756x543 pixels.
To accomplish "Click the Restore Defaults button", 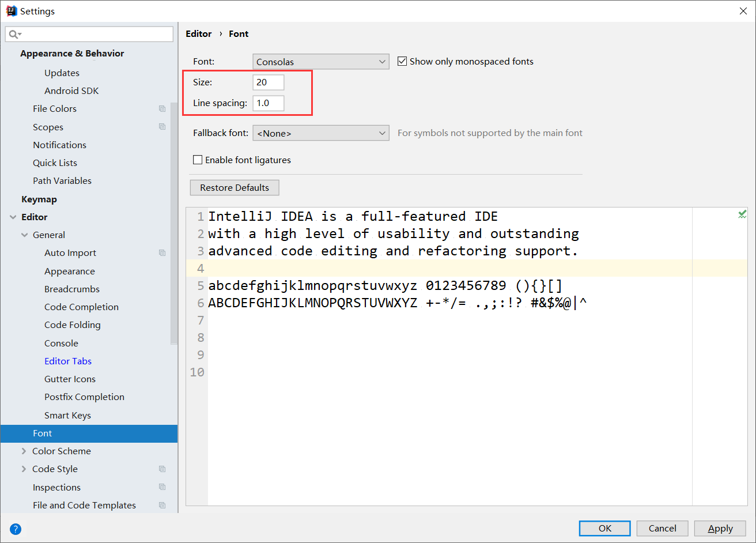I will 235,187.
